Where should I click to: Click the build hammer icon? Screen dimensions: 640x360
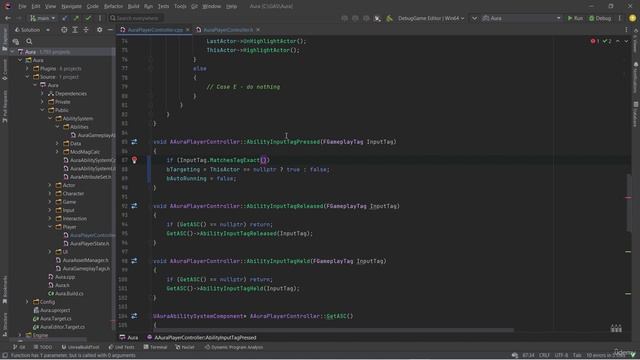coord(389,18)
